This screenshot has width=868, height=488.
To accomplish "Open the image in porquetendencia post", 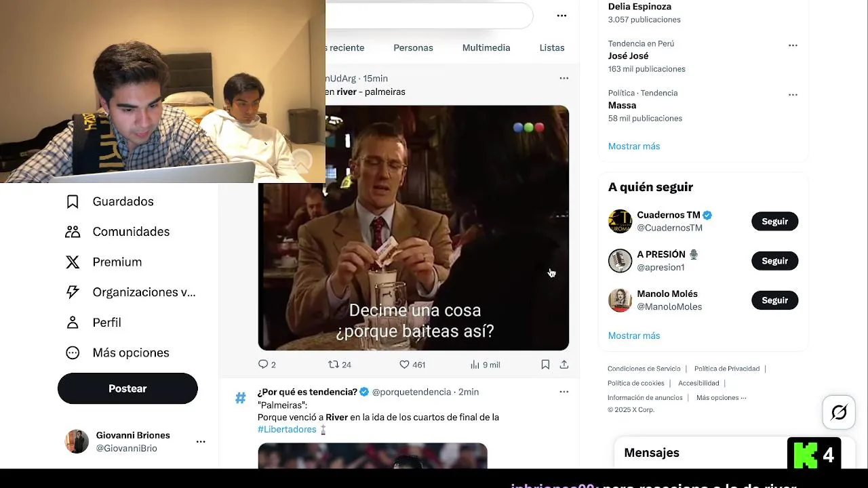I will (372, 455).
